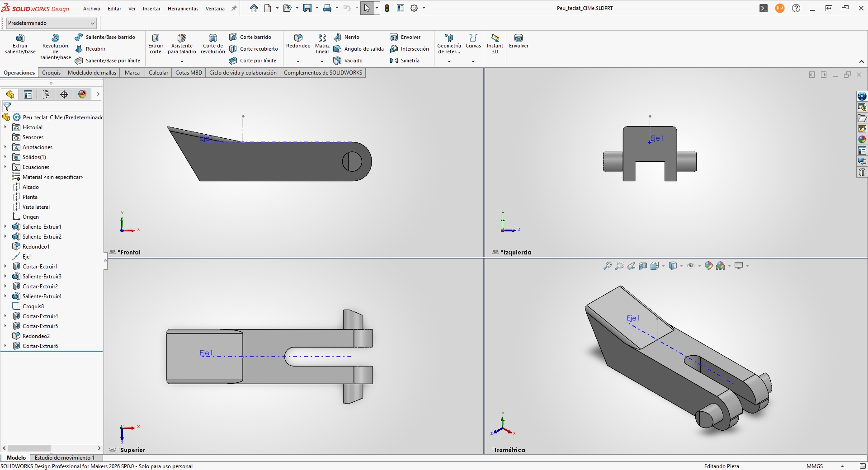Screen dimensions: 868x470
Task: Expand the Historial tree node
Action: tap(5, 127)
